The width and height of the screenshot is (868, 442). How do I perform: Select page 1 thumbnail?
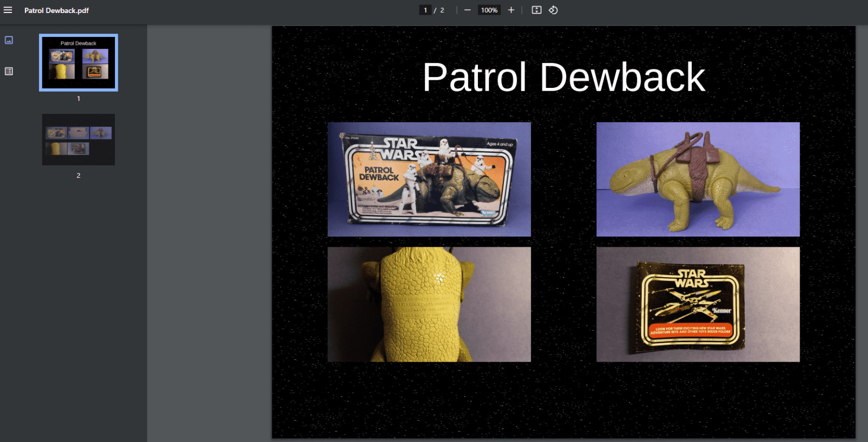click(79, 63)
